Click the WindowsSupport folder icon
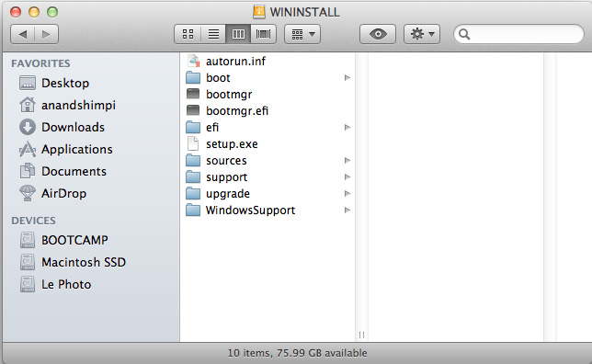Image resolution: width=592 pixels, height=364 pixels. pyautogui.click(x=193, y=210)
